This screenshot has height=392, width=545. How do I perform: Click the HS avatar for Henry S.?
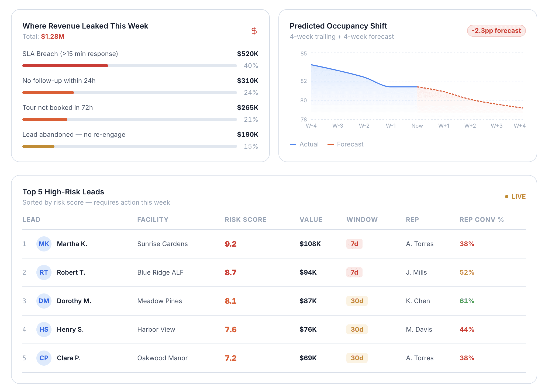44,330
